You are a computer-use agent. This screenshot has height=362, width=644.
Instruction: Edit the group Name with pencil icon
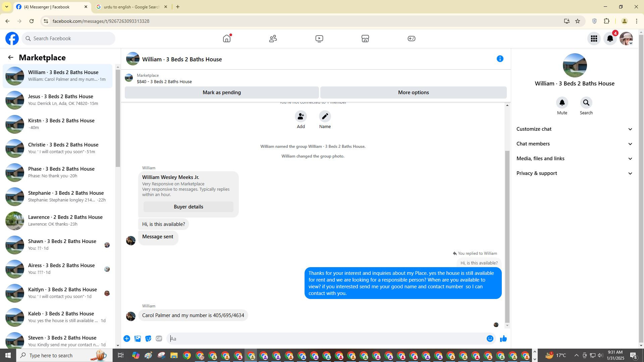(x=325, y=116)
